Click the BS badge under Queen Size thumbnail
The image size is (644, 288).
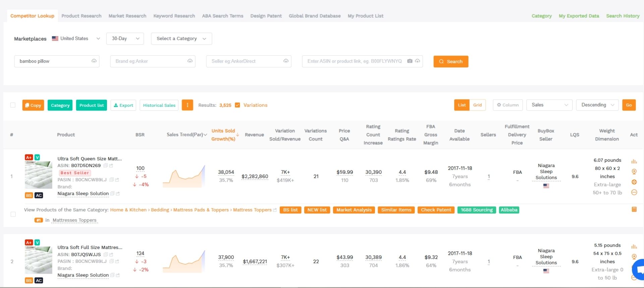tap(29, 195)
